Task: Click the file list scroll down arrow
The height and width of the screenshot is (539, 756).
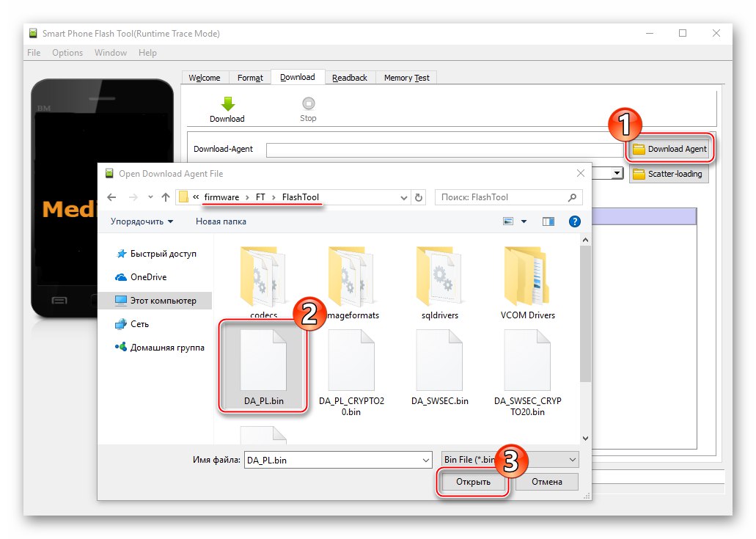Action: pyautogui.click(x=585, y=439)
